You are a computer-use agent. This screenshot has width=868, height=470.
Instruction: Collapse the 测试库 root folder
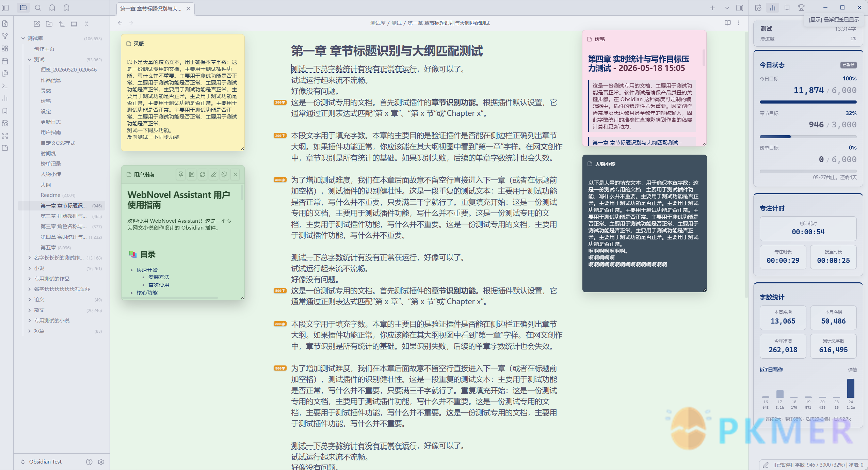click(x=23, y=38)
